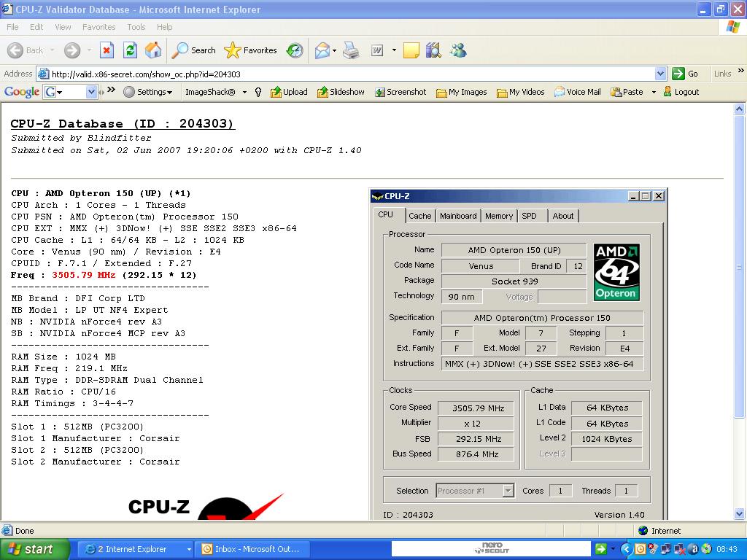Click the lightbulb icon in ImageShack toolbar

[x=258, y=92]
